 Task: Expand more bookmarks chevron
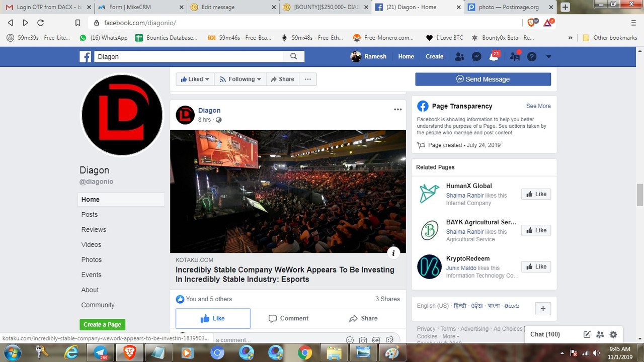pyautogui.click(x=570, y=38)
